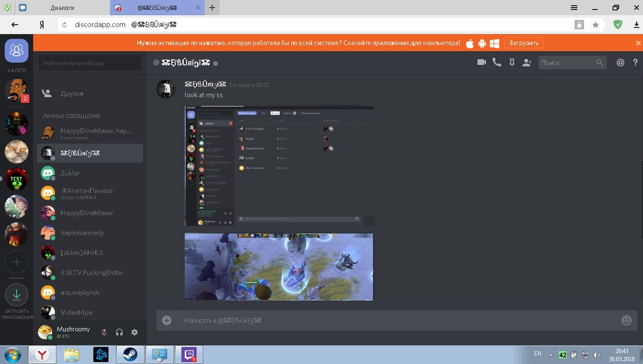
Task: Click the message author's avatar
Action: click(x=166, y=89)
